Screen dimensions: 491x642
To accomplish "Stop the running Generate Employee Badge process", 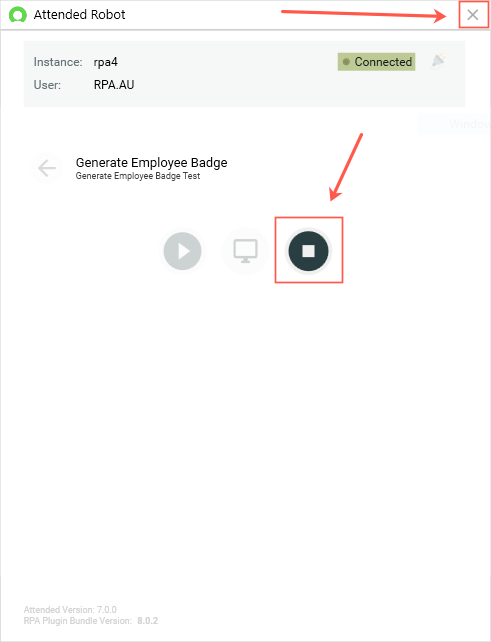I will pyautogui.click(x=308, y=251).
